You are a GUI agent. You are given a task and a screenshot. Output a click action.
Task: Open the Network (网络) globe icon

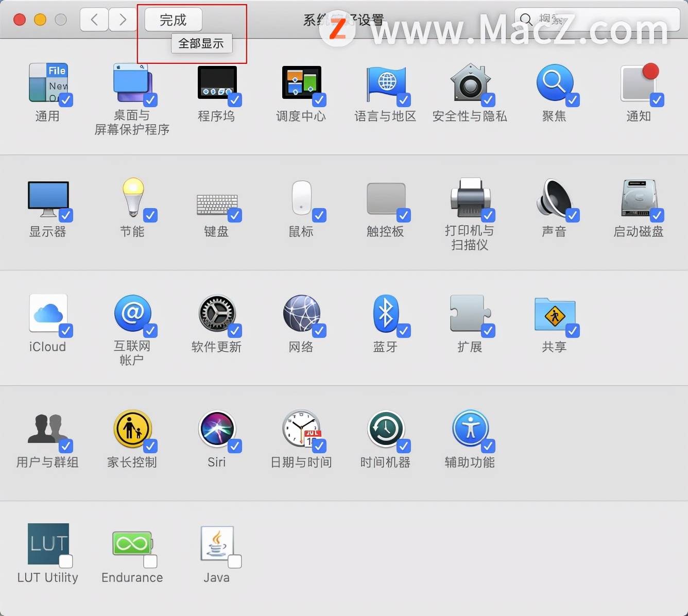[x=301, y=313]
